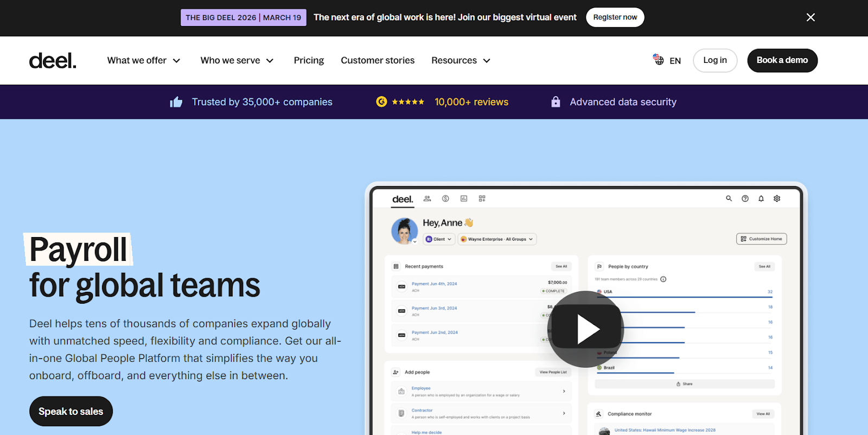Image resolution: width=868 pixels, height=435 pixels.
Task: Open the Wayne Enterprise All Groups dropdown
Action: 497,239
